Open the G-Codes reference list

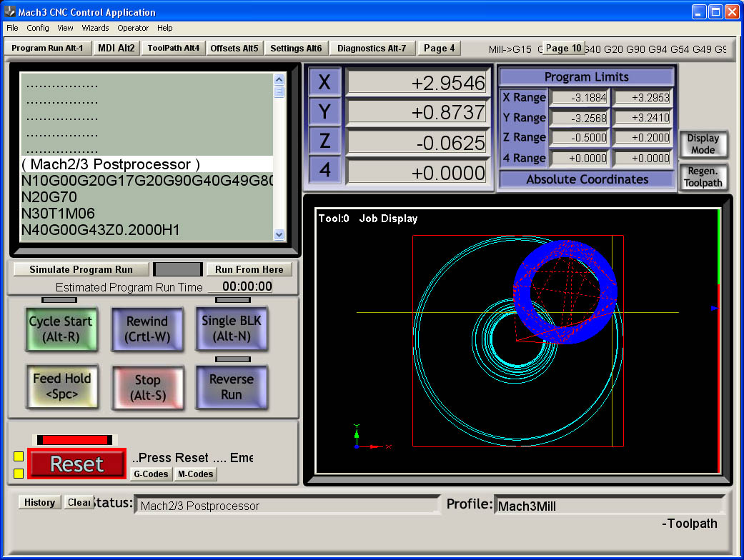(x=151, y=474)
